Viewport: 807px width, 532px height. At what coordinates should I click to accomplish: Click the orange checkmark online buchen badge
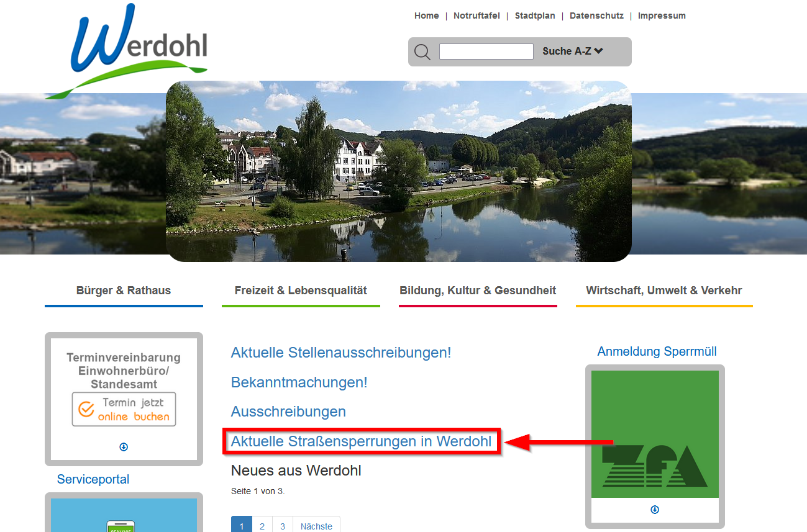point(124,409)
